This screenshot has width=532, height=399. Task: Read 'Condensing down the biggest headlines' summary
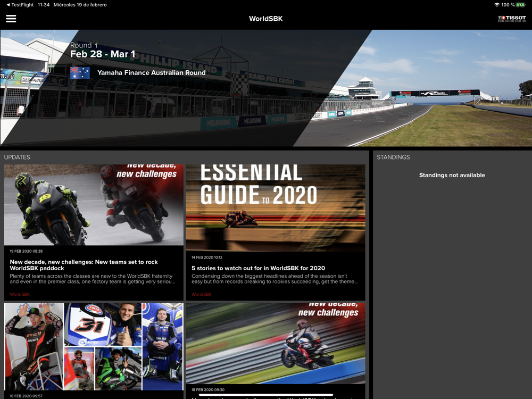coord(275,279)
